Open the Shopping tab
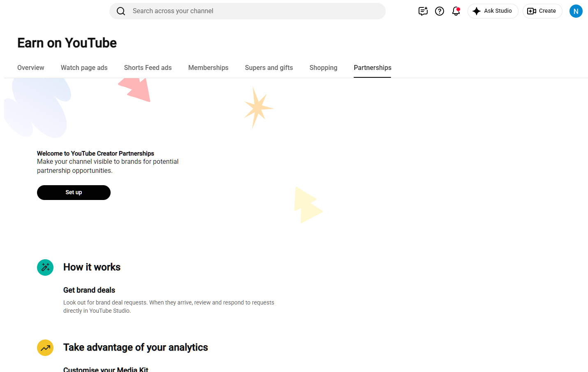588x372 pixels. coord(324,68)
